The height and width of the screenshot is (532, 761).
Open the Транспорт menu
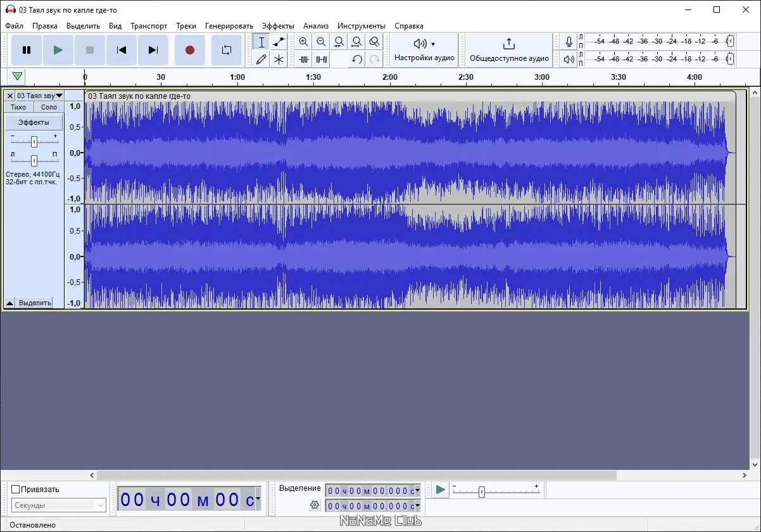point(149,26)
